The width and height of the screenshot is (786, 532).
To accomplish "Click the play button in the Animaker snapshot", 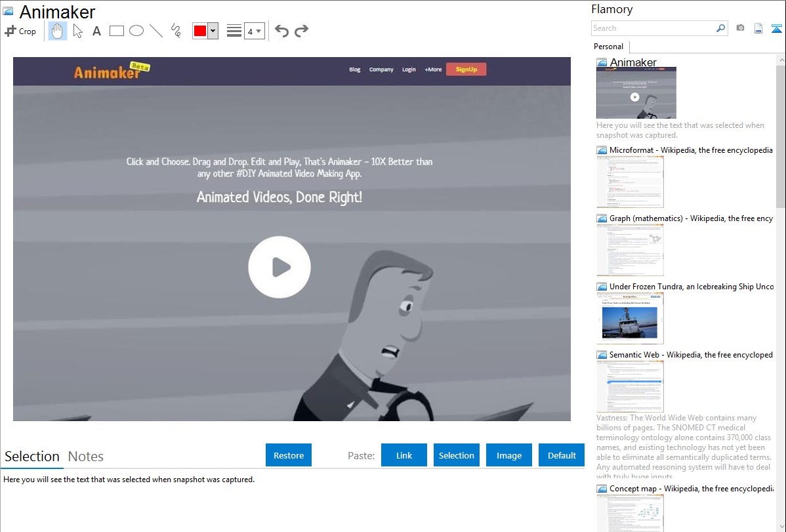I will tap(279, 267).
